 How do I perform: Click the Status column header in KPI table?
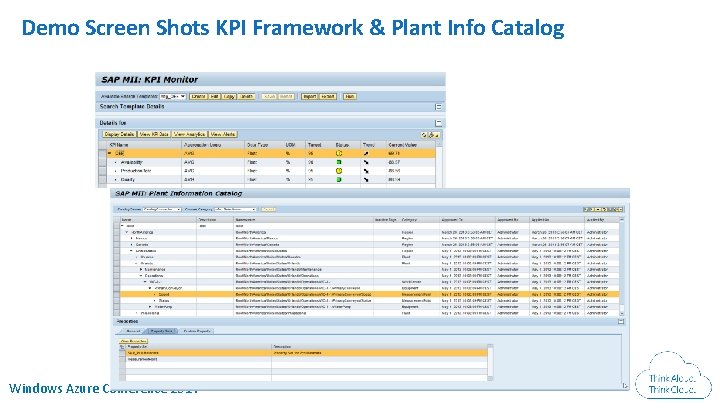tap(342, 145)
